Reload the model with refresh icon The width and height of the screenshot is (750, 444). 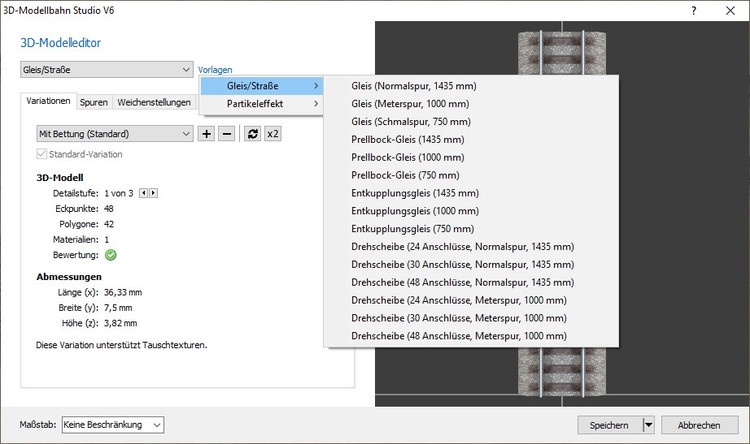pyautogui.click(x=253, y=134)
